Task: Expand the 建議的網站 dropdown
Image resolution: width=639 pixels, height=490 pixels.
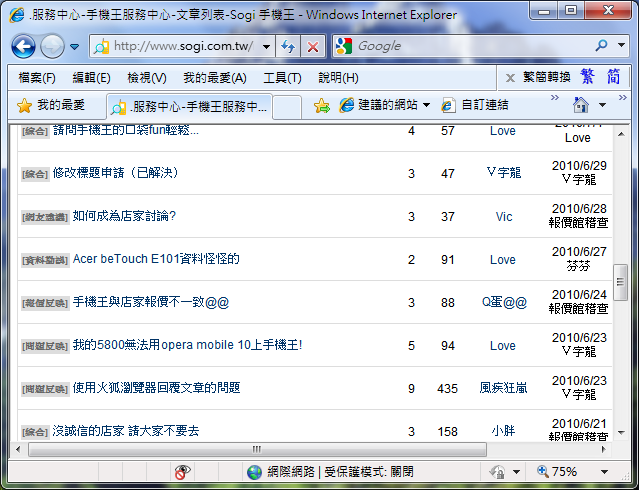Action: pyautogui.click(x=426, y=105)
